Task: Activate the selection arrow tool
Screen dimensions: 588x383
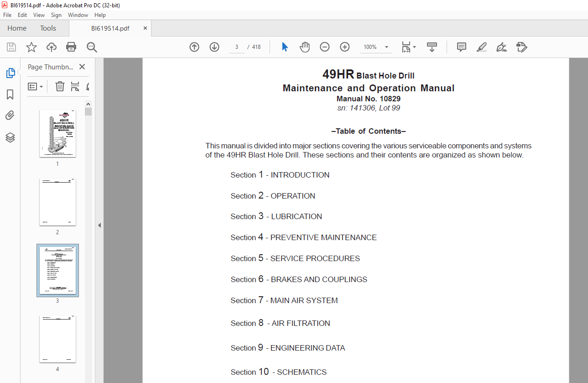Action: (x=285, y=47)
